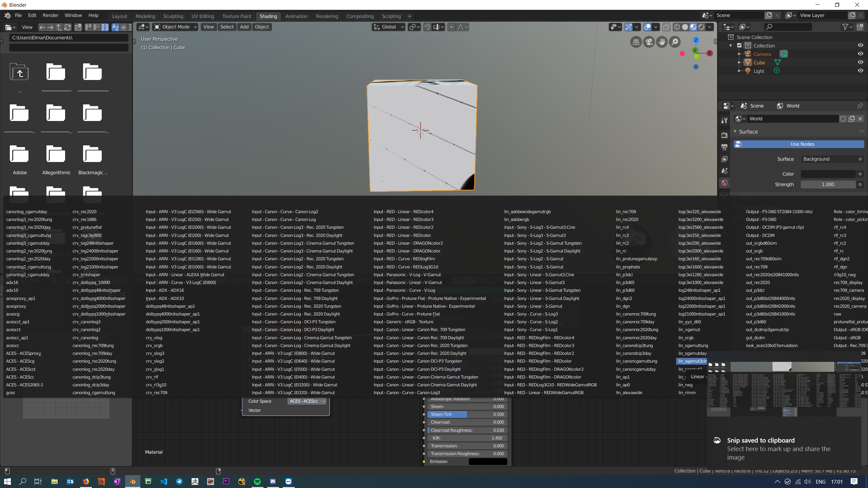Screen dimensions: 868x488
Task: Hide Camera in viewport via eye icon
Action: pyautogui.click(x=861, y=54)
